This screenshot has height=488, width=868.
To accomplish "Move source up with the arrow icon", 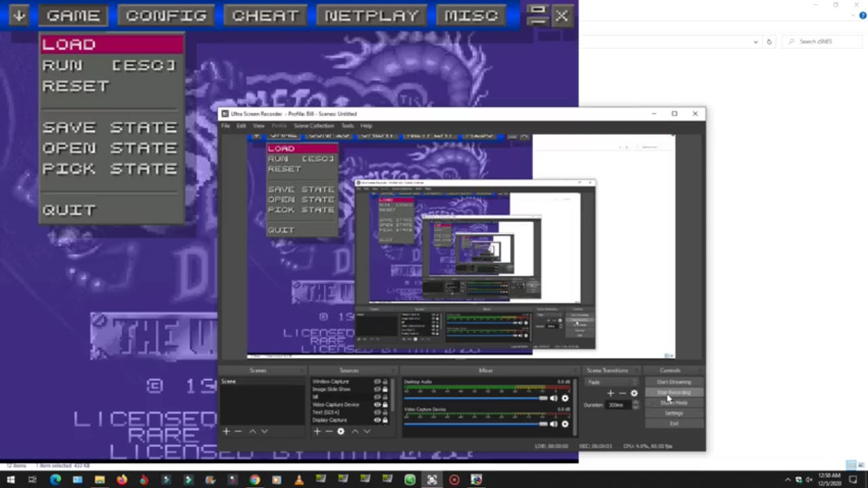I will pyautogui.click(x=355, y=431).
